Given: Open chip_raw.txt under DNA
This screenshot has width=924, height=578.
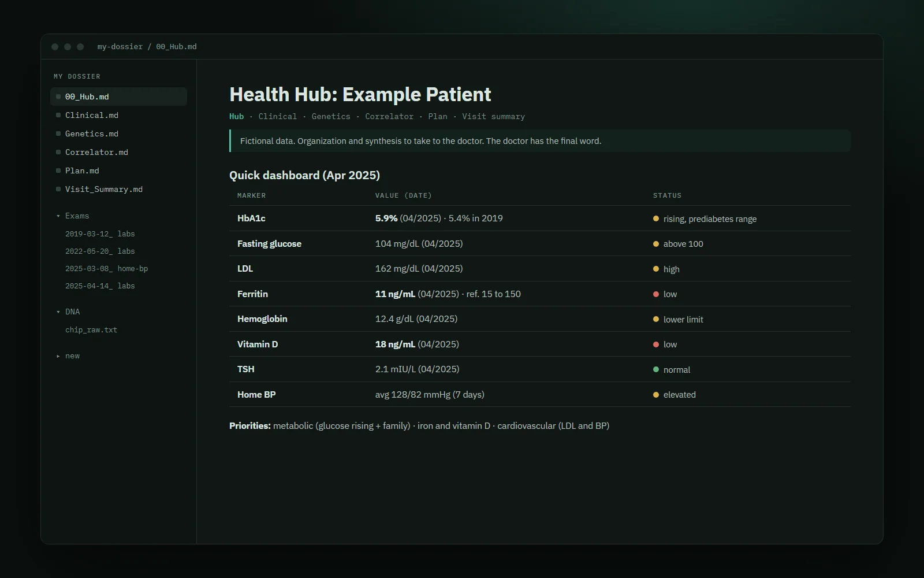Looking at the screenshot, I should (91, 330).
